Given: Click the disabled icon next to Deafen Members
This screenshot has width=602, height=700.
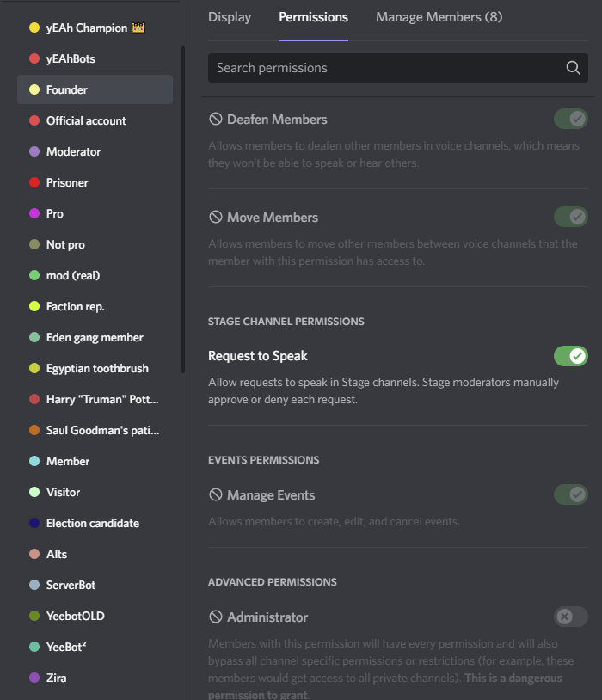Looking at the screenshot, I should point(216,120).
